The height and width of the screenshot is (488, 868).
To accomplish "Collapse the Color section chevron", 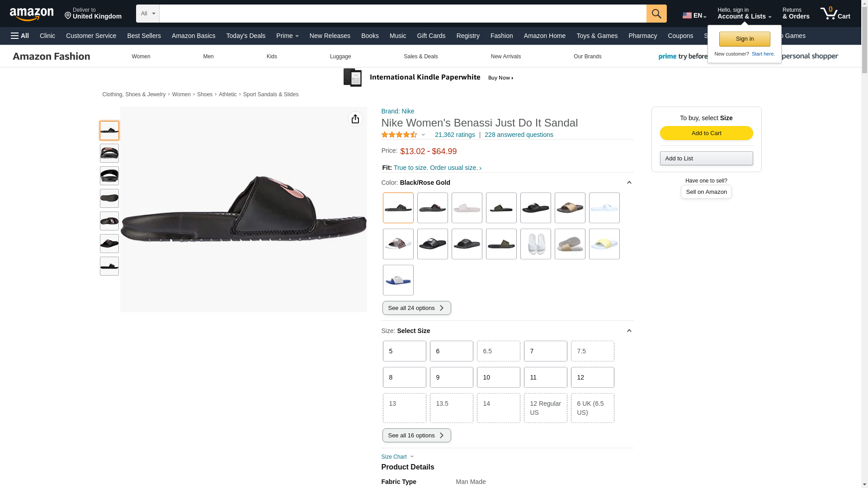I will pyautogui.click(x=628, y=183).
